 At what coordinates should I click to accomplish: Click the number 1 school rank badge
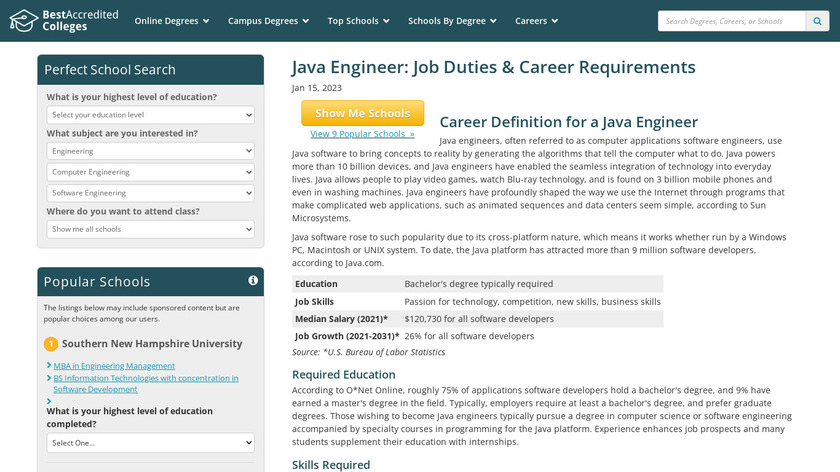pos(51,344)
